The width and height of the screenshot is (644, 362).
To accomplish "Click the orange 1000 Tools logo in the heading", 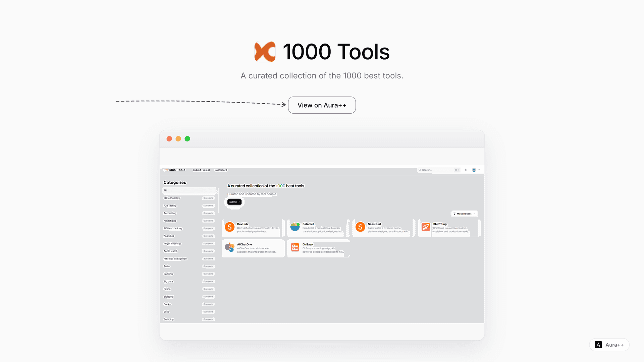I will tap(265, 52).
